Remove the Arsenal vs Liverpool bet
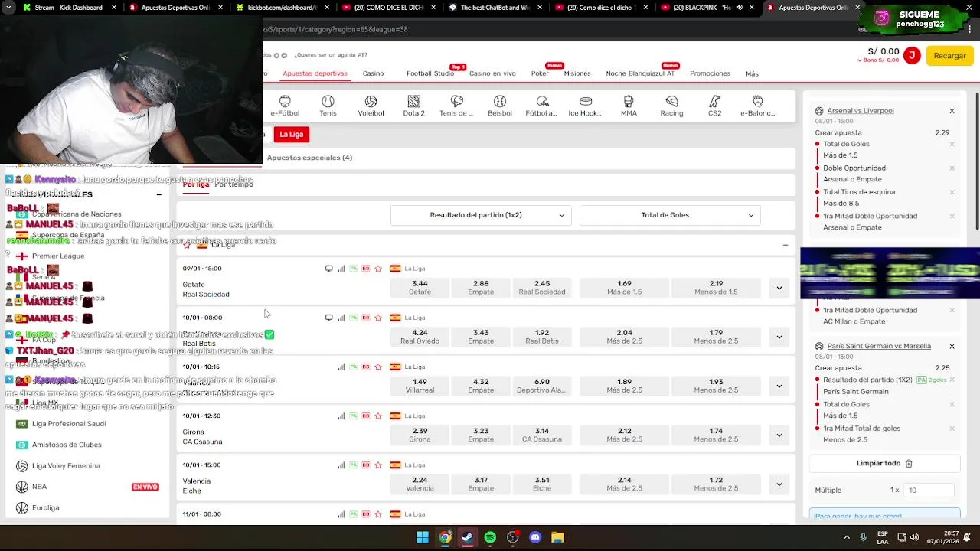The width and height of the screenshot is (980, 551). point(952,111)
